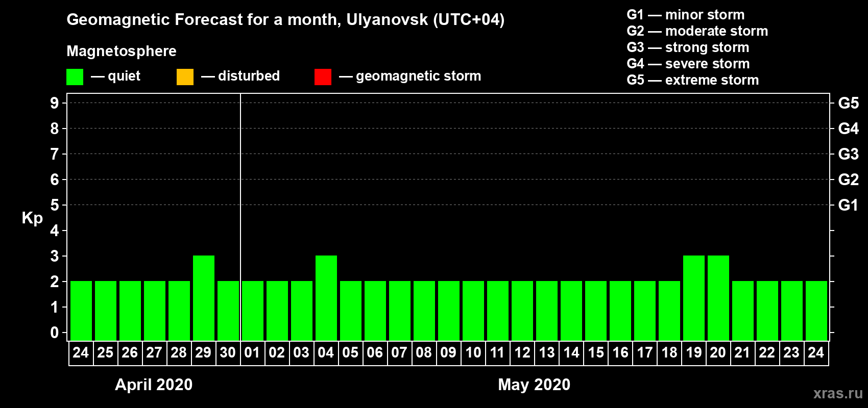Viewport: 868px width, 408px height.
Task: Click the Kp axis value 9
Action: (55, 103)
